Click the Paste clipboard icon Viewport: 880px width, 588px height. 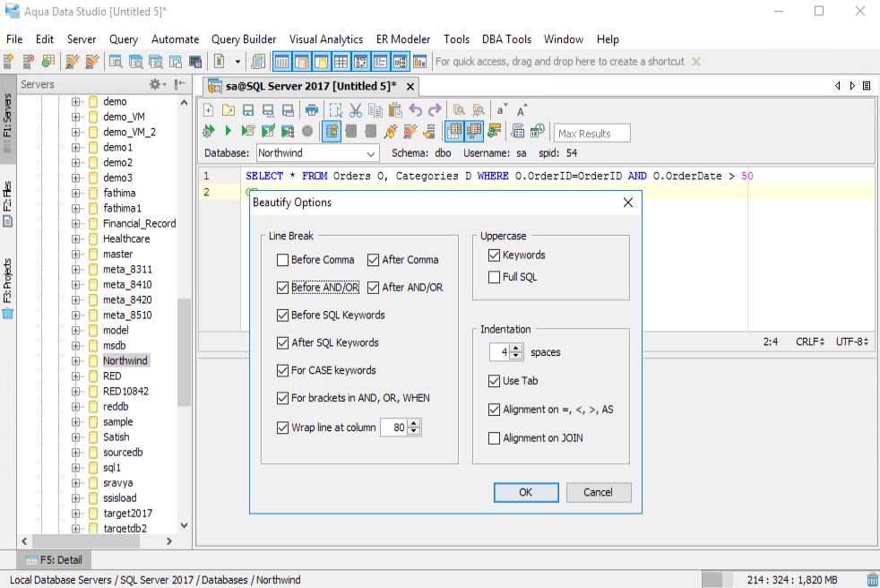point(395,110)
